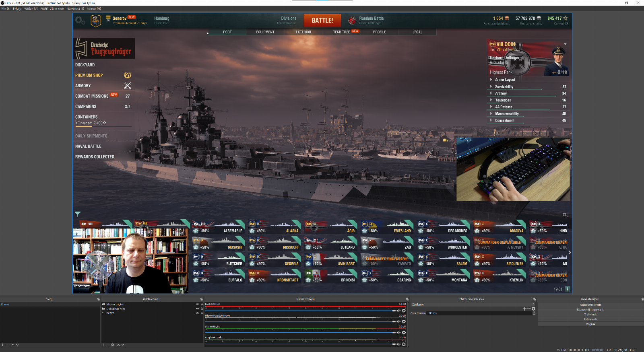Enable Tryb studia button
This screenshot has width=644, height=352.
pos(590,314)
